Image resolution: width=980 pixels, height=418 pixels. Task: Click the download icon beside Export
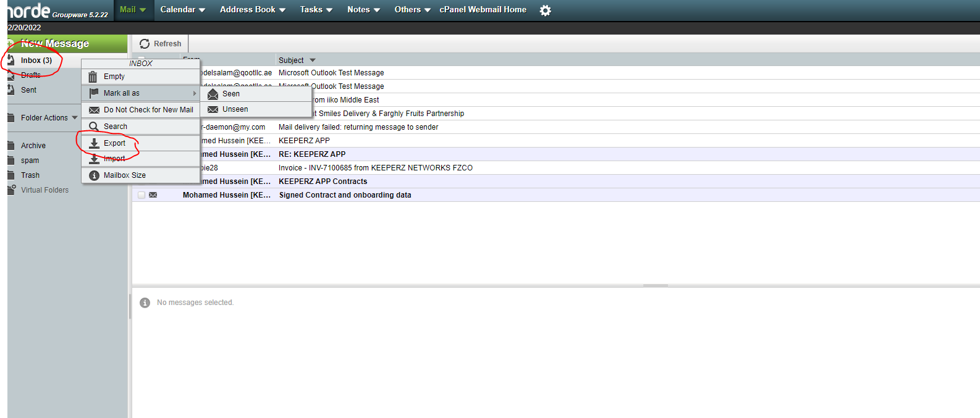pos(94,143)
